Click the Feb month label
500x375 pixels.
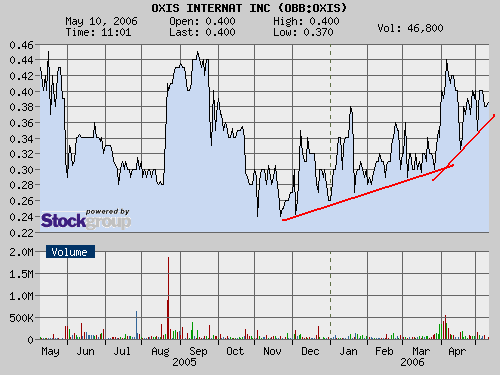click(384, 352)
